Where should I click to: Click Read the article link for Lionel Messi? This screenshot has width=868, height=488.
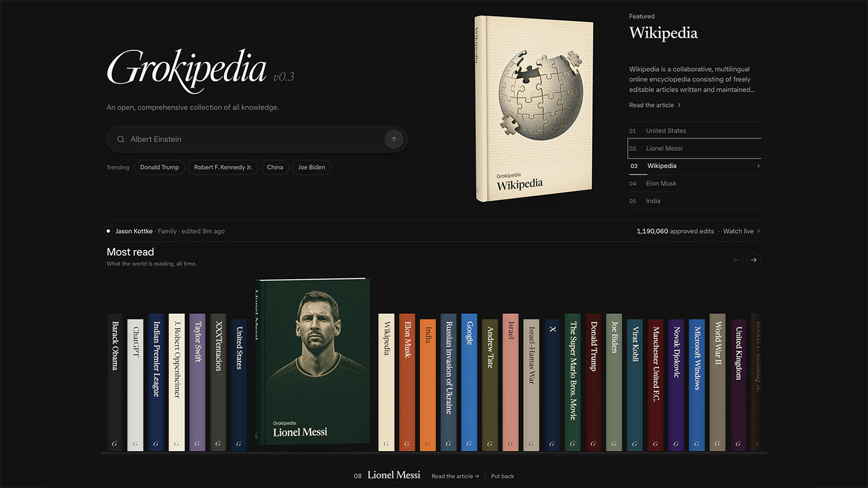(x=455, y=476)
